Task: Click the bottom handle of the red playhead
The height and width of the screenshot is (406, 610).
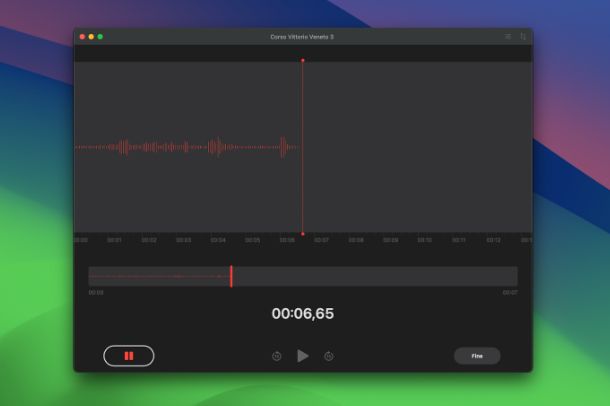Action: pyautogui.click(x=303, y=233)
